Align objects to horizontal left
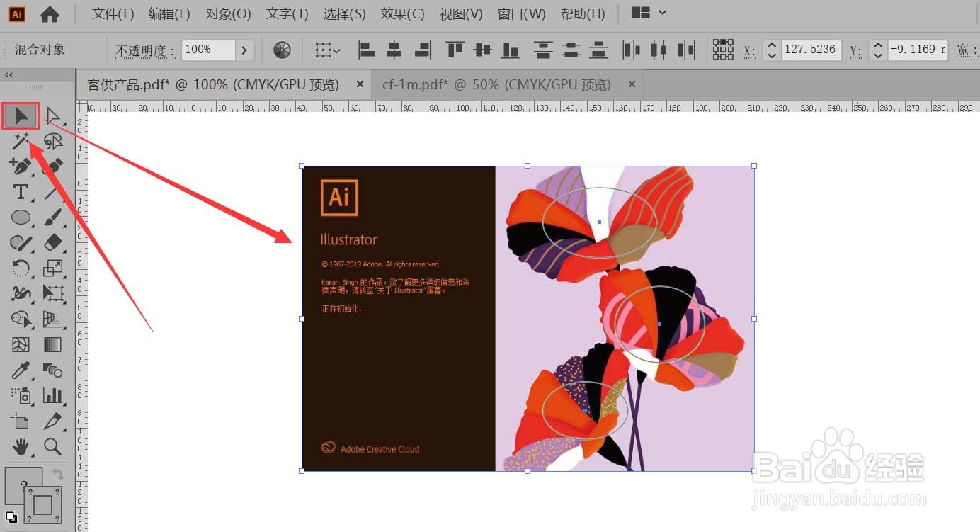Screen dimensions: 980x532 tap(366, 50)
